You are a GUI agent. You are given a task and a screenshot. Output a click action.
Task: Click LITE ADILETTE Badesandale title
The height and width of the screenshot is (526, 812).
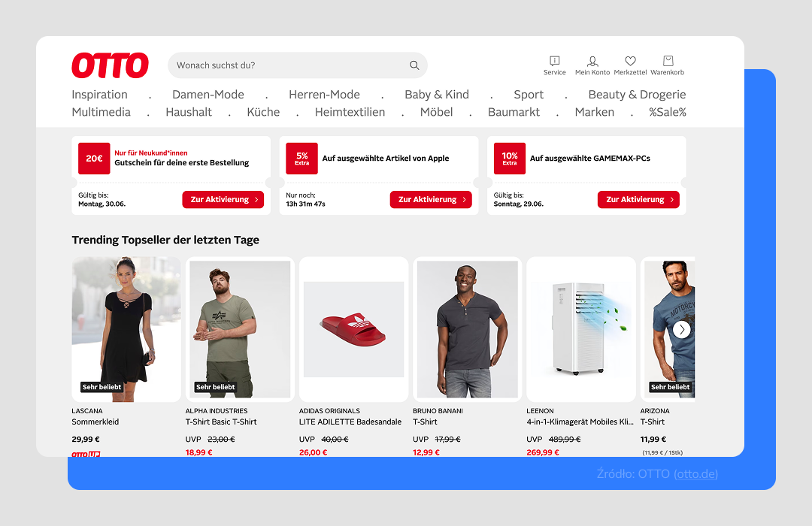pos(350,422)
